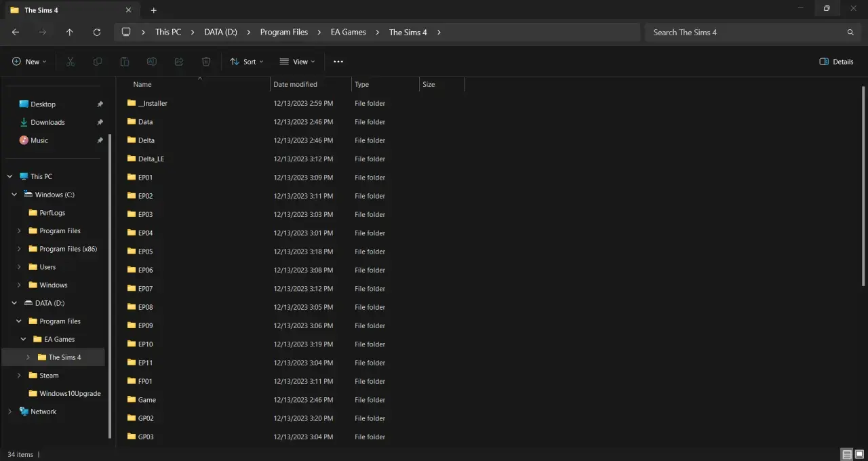Collapse DATA (D:) drive node

(14, 303)
